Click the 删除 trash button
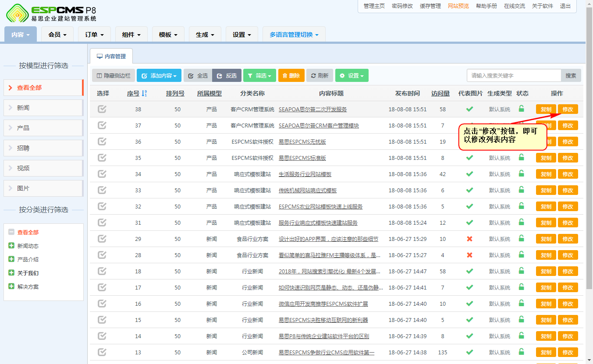Image resolution: width=593 pixels, height=364 pixels. pos(291,75)
